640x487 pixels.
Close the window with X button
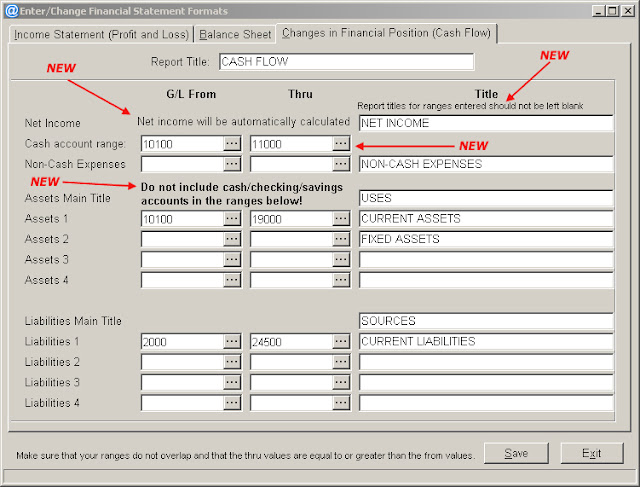628,11
